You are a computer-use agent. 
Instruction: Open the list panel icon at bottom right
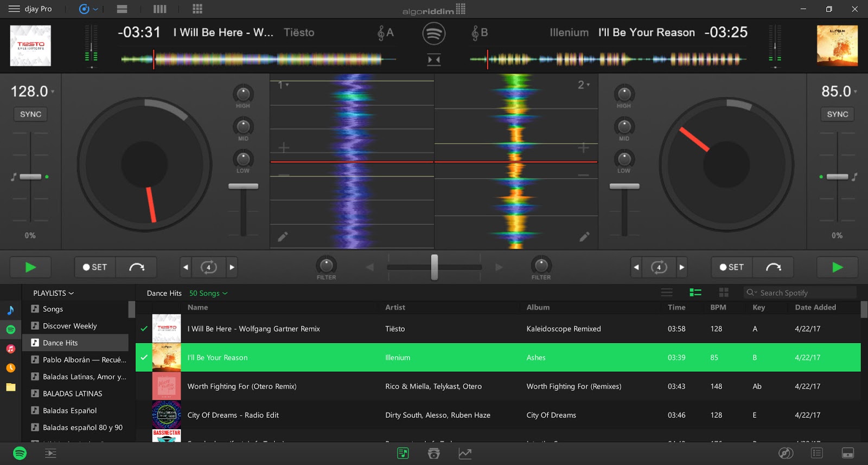817,453
